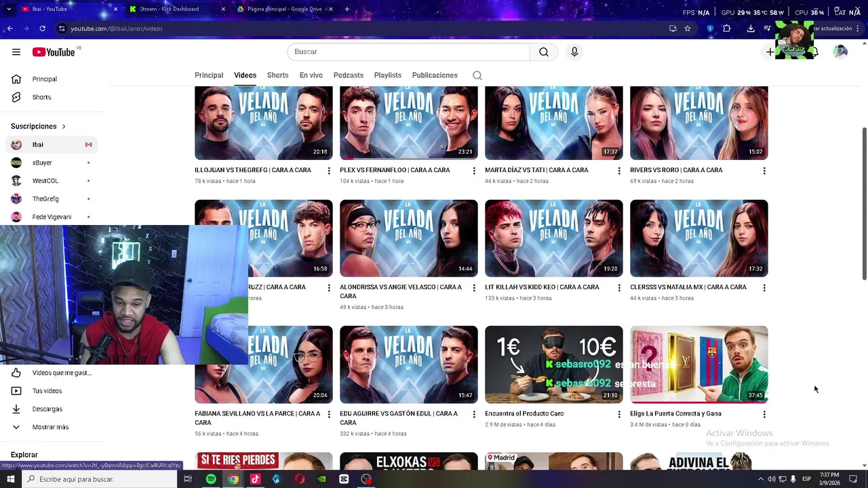This screenshot has height=488, width=868.
Task: Click the page vertical scrollbar thumb
Action: click(x=864, y=203)
